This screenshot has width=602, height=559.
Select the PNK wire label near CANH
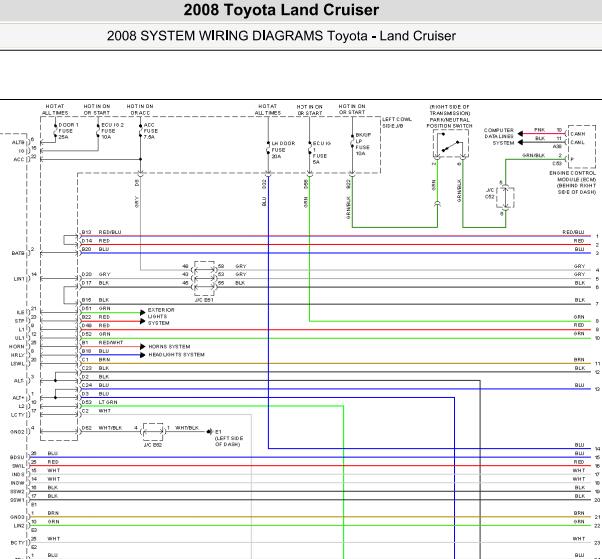pyautogui.click(x=539, y=130)
